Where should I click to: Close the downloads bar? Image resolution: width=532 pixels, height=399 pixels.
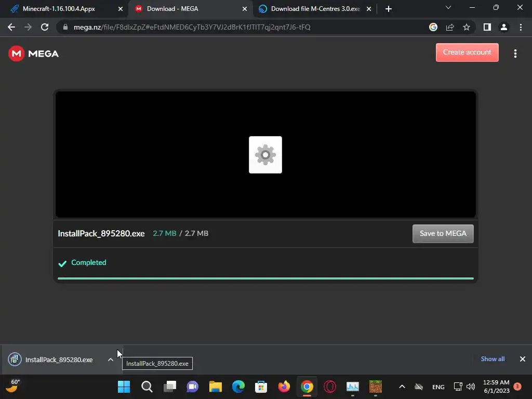click(523, 359)
